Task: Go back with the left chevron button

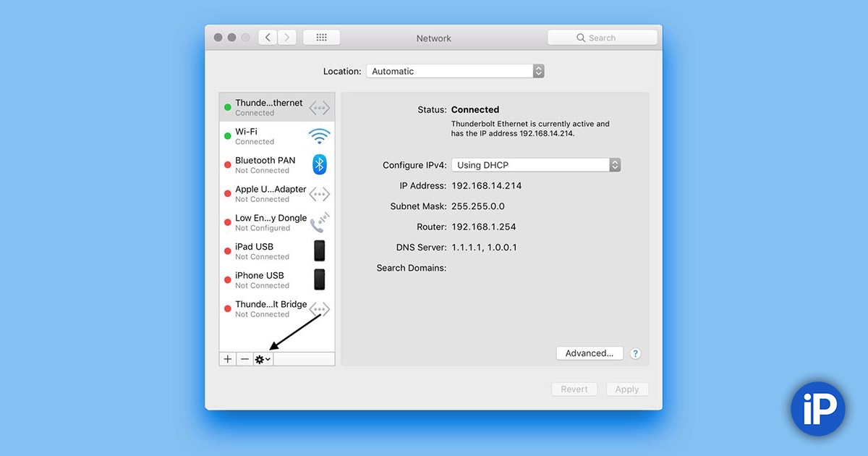Action: (268, 38)
